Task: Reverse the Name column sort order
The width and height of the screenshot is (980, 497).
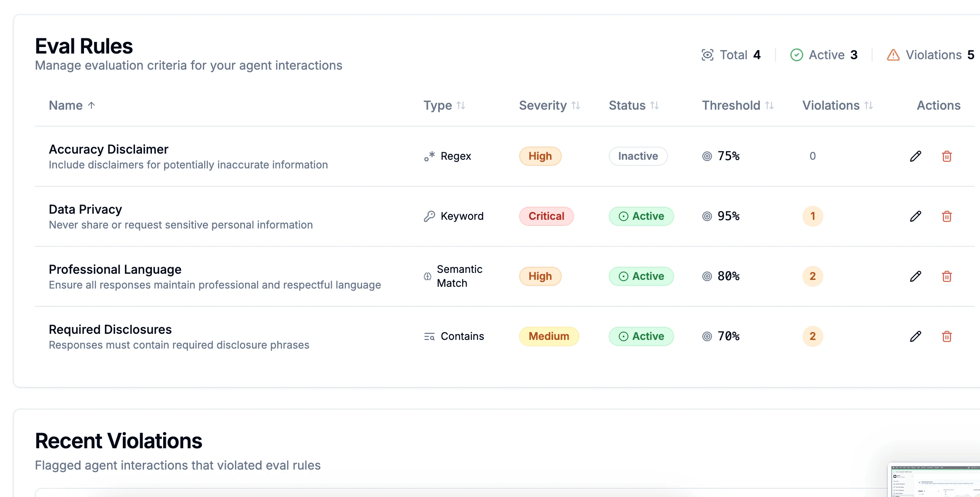Action: [72, 105]
